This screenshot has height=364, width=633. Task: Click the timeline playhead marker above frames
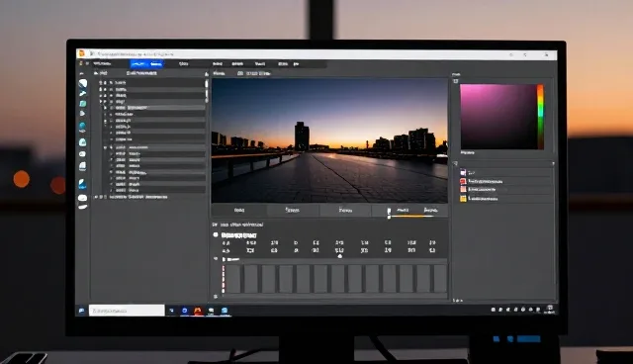tap(340, 256)
